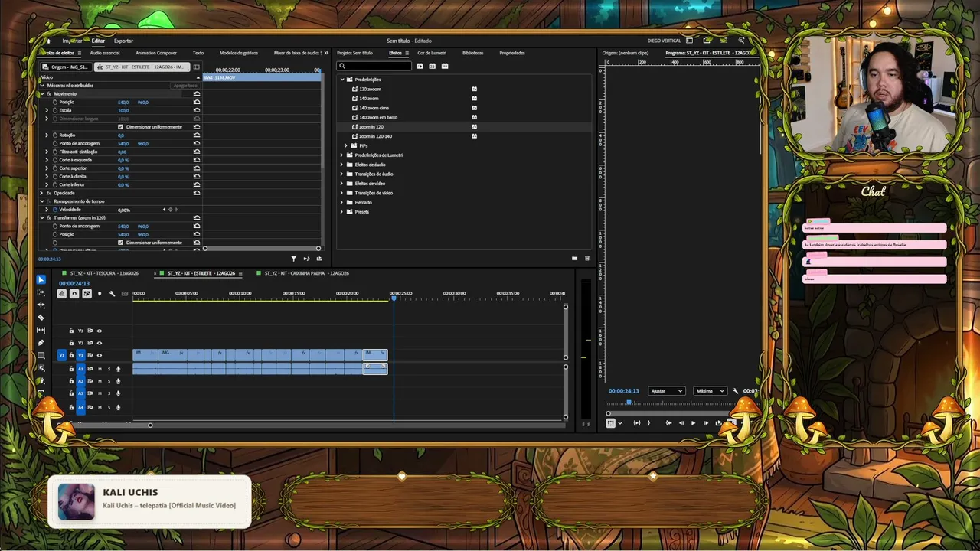
Task: Solo audio track A2
Action: tap(109, 381)
